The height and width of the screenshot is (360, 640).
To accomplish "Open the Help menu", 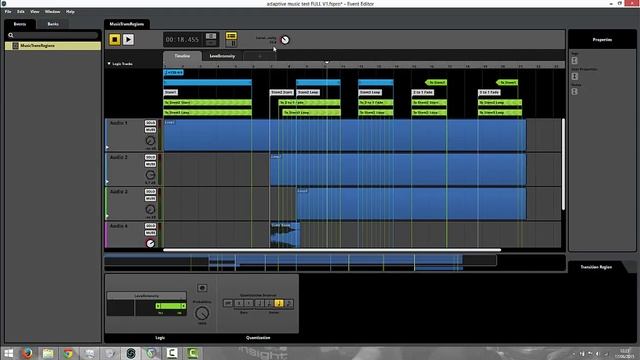I will (70, 11).
